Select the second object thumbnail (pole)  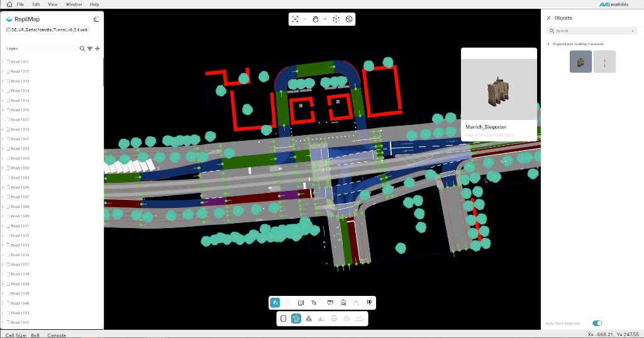coord(604,62)
